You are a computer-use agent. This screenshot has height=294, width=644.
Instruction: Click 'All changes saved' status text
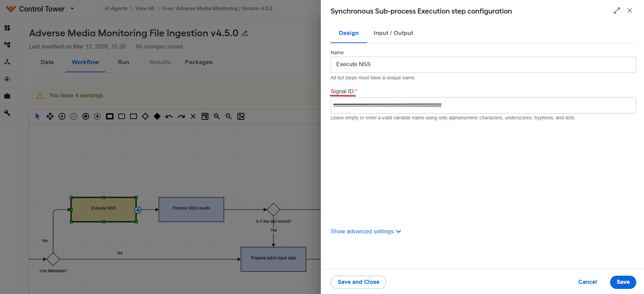[x=159, y=46]
